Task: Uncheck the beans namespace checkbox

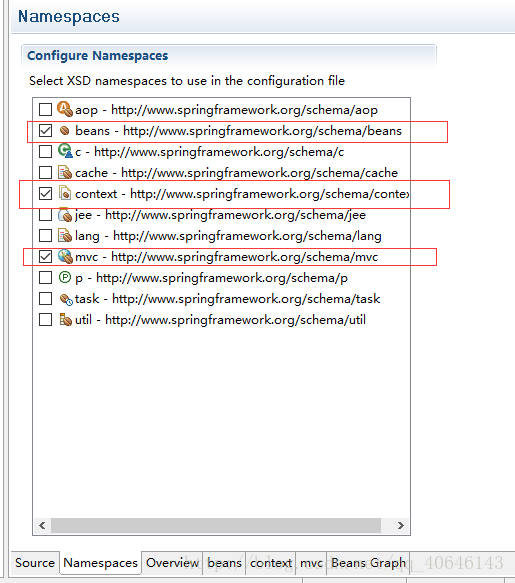Action: (x=45, y=131)
